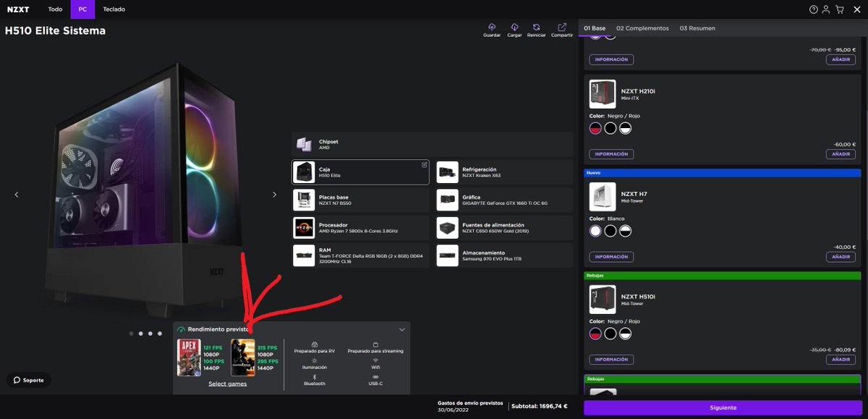
Task: Pick the white/black swatch for NZXT H510i
Action: coord(626,334)
